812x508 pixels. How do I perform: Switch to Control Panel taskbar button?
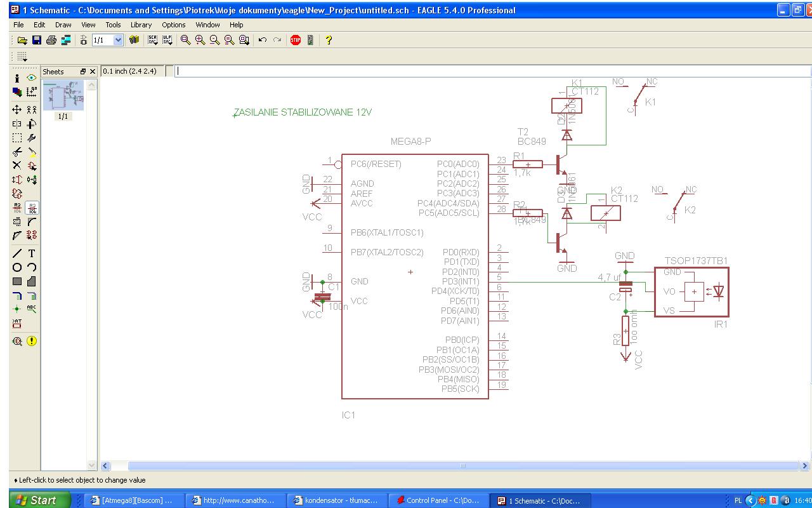(x=437, y=500)
